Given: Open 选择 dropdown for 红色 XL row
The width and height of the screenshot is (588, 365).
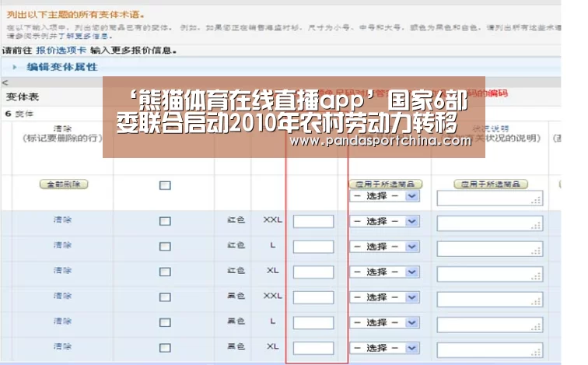Looking at the screenshot, I should [x=384, y=272].
